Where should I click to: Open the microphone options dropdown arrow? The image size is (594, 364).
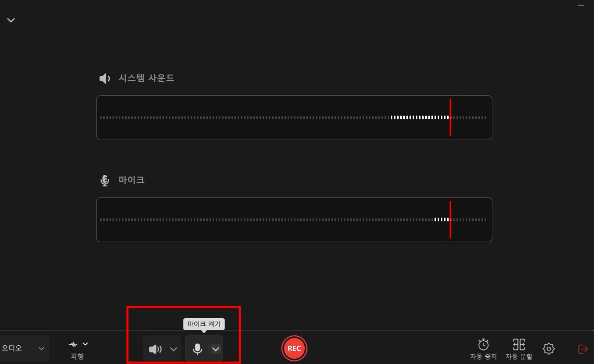[216, 349]
